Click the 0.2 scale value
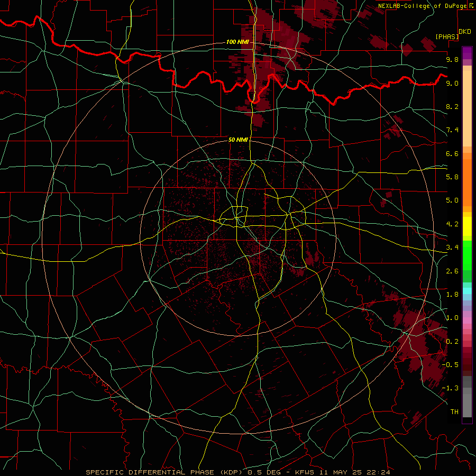Image resolution: width=476 pixels, height=476 pixels. (452, 342)
